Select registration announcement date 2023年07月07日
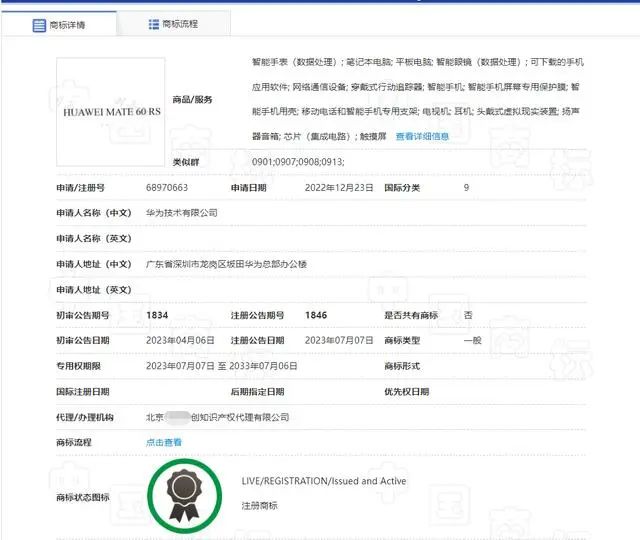640x540 pixels. click(x=339, y=340)
